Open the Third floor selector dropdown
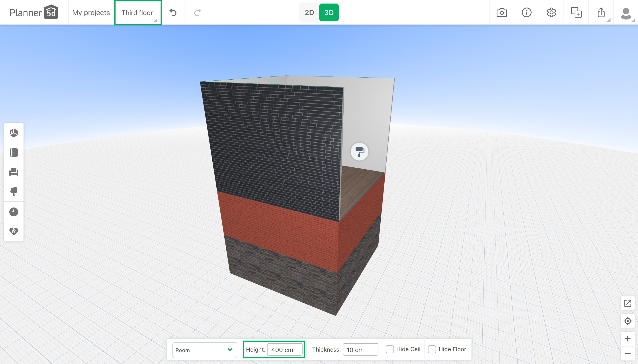638x364 pixels. click(138, 12)
